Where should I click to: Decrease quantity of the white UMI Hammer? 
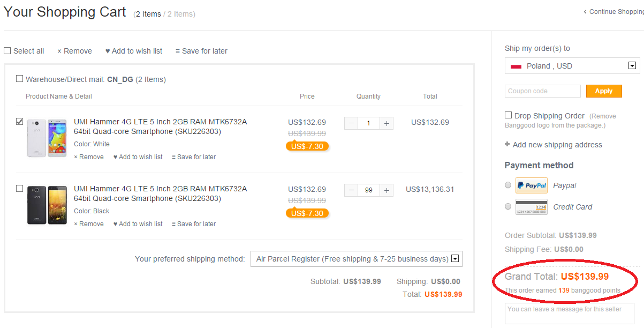click(351, 123)
